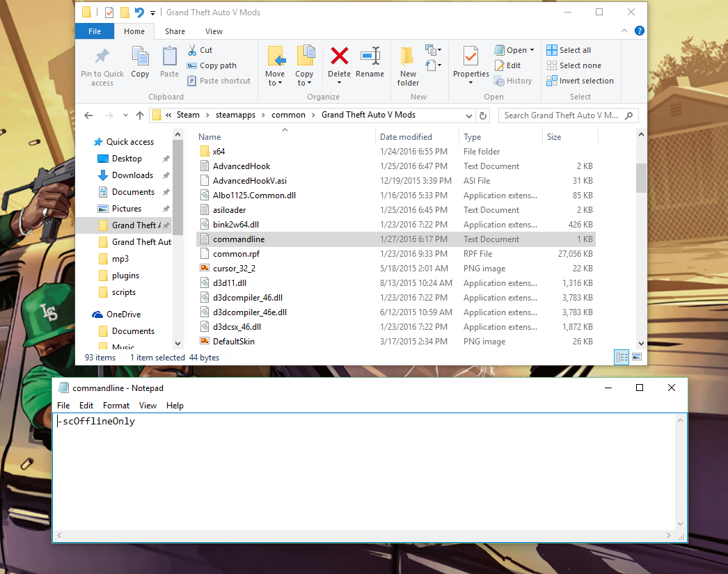728x574 pixels.
Task: Click in Notepad's text area
Action: point(364,472)
